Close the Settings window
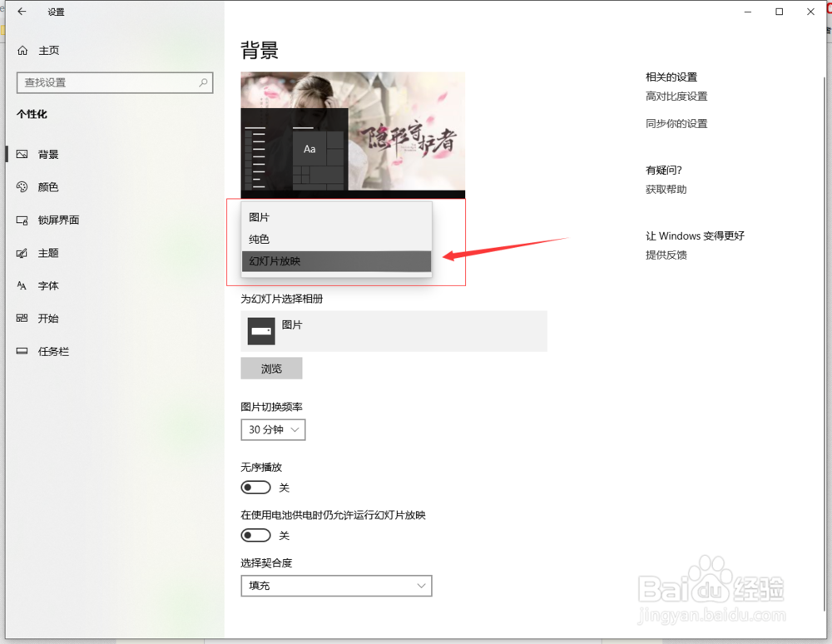This screenshot has width=832, height=644. (810, 12)
